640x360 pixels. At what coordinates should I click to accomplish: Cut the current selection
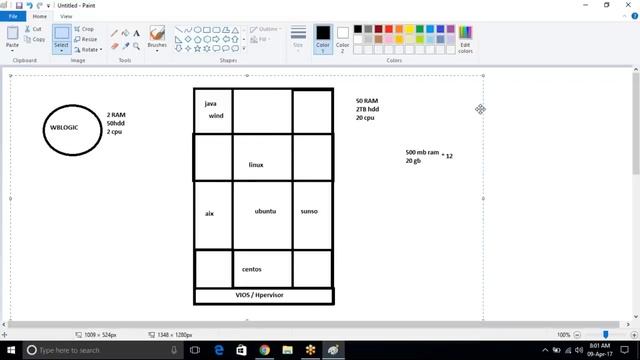tap(33, 29)
